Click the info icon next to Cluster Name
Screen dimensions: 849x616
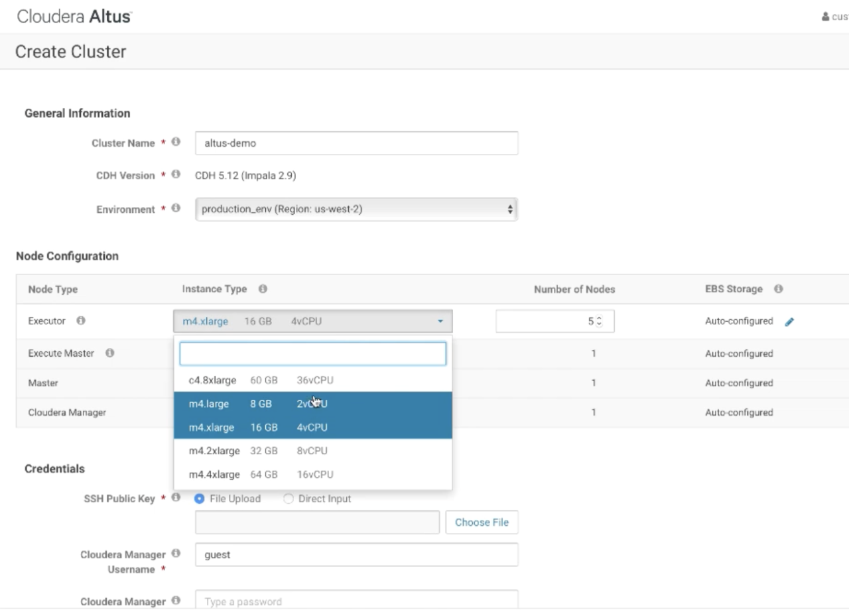click(176, 143)
